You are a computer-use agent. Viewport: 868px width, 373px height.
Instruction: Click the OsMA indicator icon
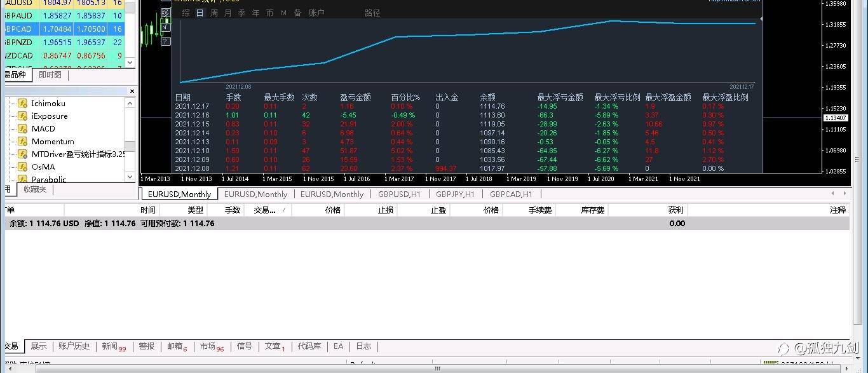[22, 166]
